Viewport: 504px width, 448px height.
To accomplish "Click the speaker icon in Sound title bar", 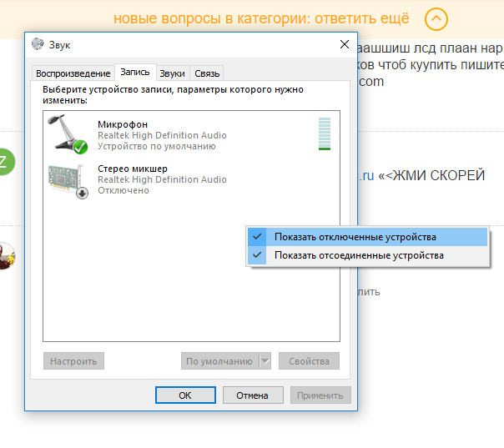I will pos(38,44).
